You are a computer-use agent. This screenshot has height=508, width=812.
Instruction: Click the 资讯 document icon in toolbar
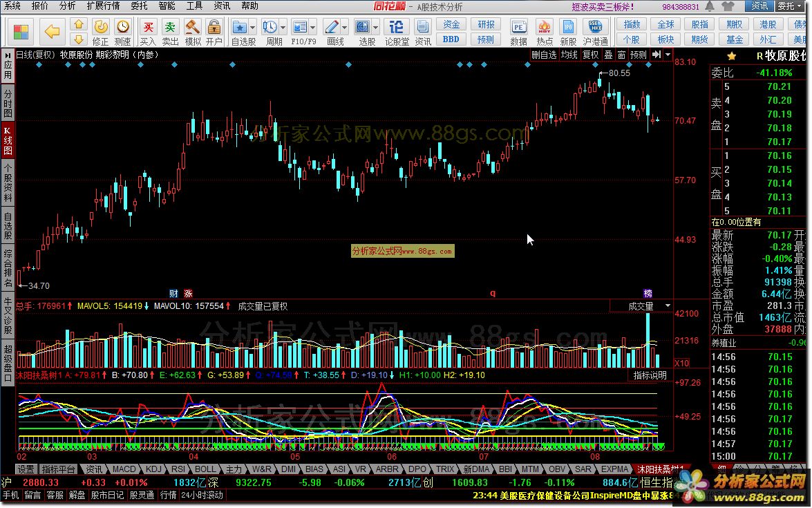click(x=422, y=27)
